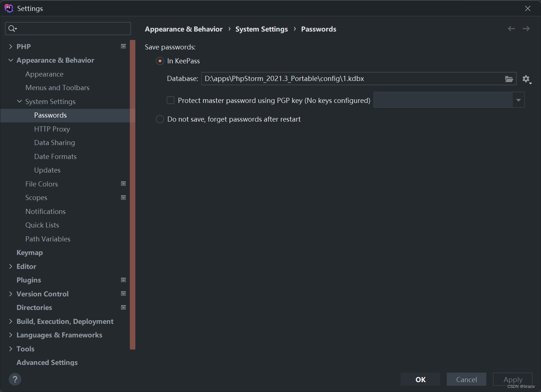Open the Data Sharing settings page
541x392 pixels.
55,143
